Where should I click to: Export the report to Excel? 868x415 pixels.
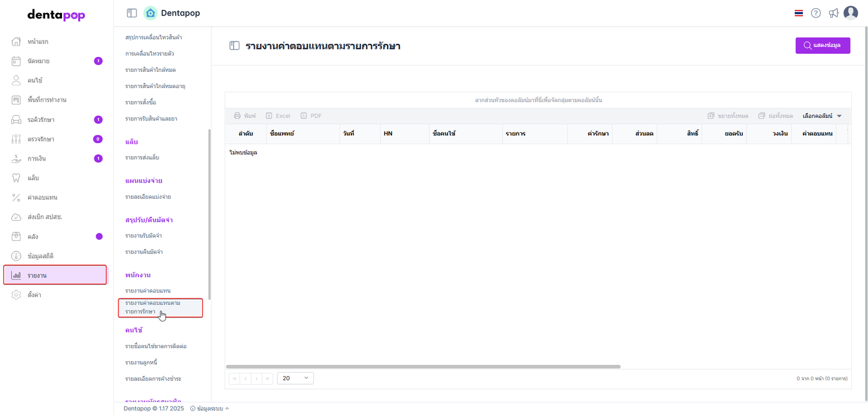tap(278, 116)
